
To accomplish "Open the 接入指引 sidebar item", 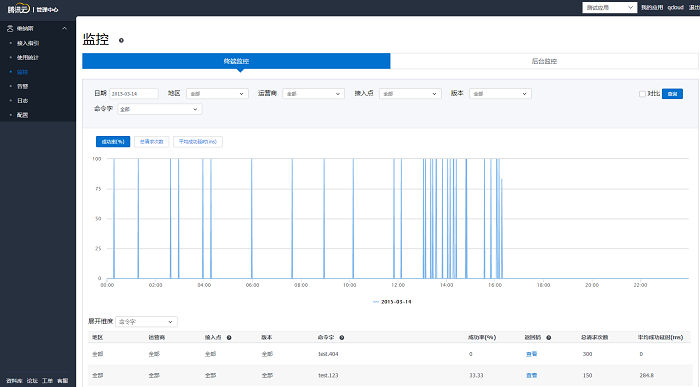I will tap(28, 43).
